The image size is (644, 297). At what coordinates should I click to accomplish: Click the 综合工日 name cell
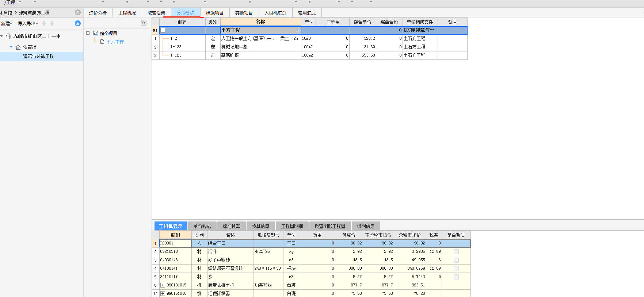pos(230,243)
